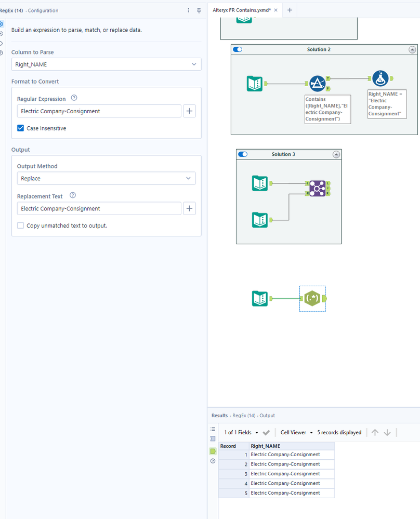Screen dimensions: 420x519
Task: Enable Copy unmatched text to output
Action: 21,225
